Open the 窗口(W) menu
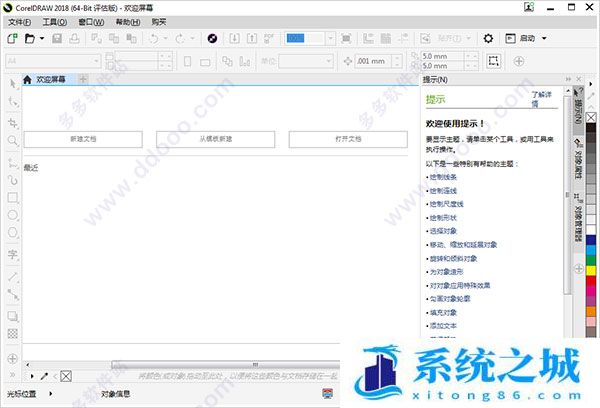The width and height of the screenshot is (600, 408). 91,22
